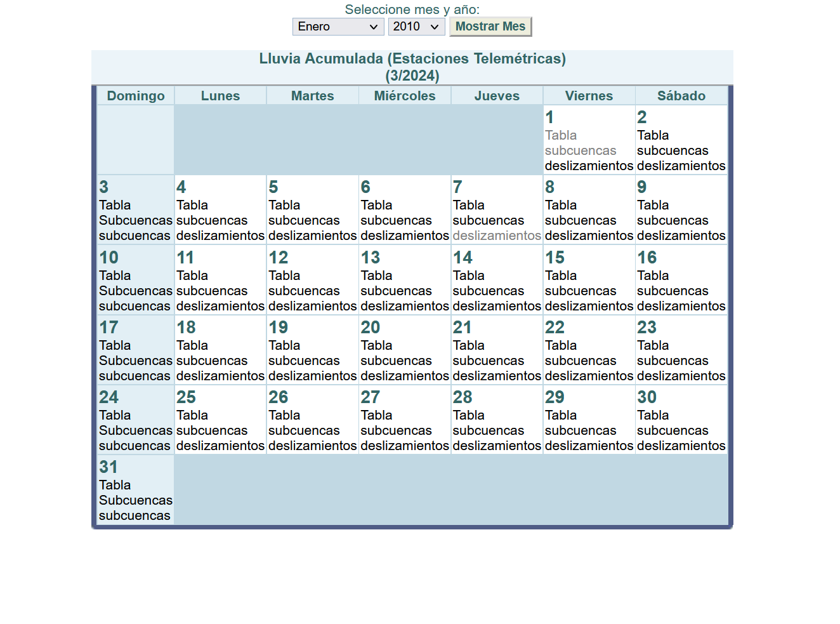Open Tabla link for day 2
Viewport: 840px width, 624px height.
(653, 135)
